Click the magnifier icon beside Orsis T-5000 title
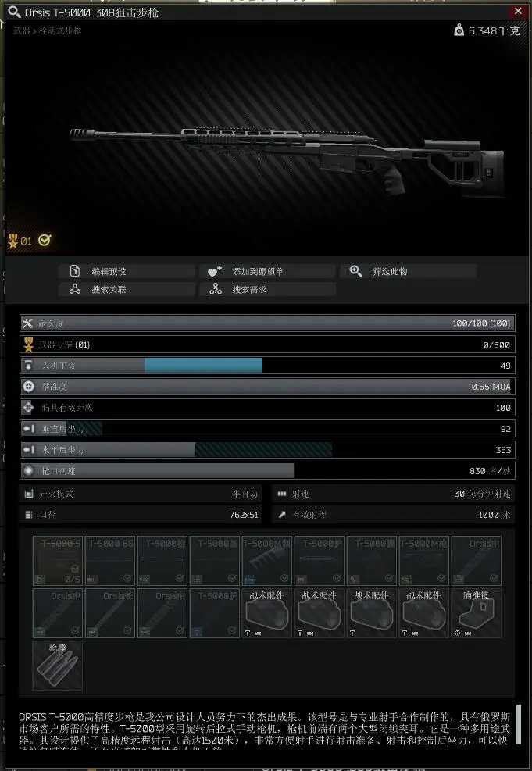The image size is (532, 771). (x=14, y=12)
